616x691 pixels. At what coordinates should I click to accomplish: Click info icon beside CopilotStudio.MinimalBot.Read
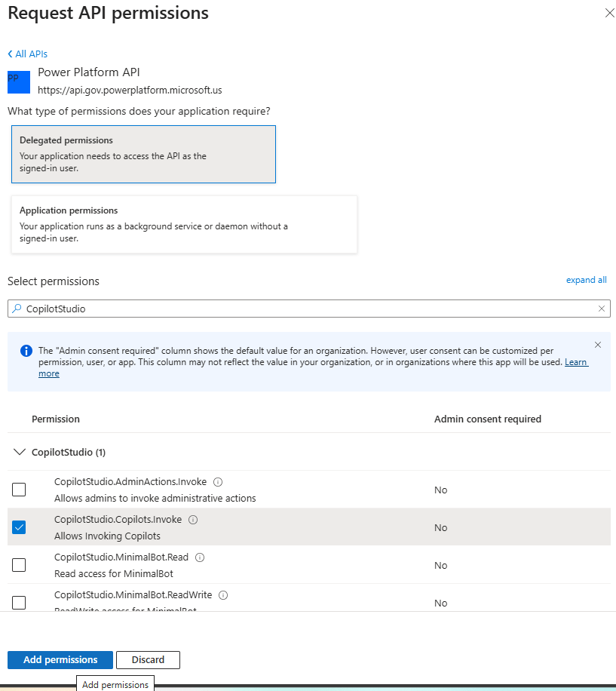[200, 557]
